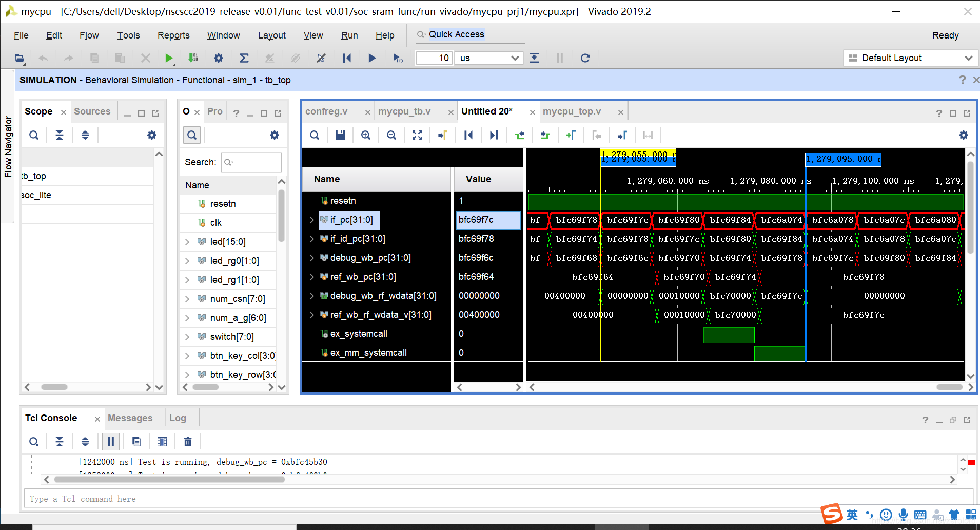The width and height of the screenshot is (980, 530).
Task: Go to last time in waveform
Action: (494, 135)
